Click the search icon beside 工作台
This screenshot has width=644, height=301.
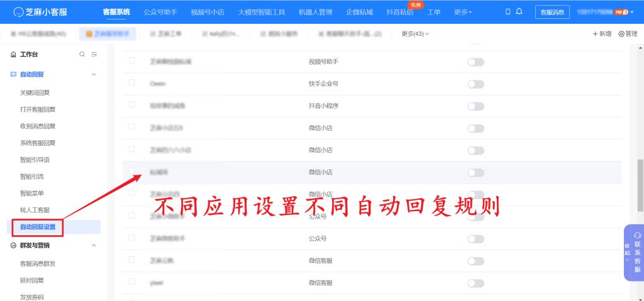tap(82, 54)
